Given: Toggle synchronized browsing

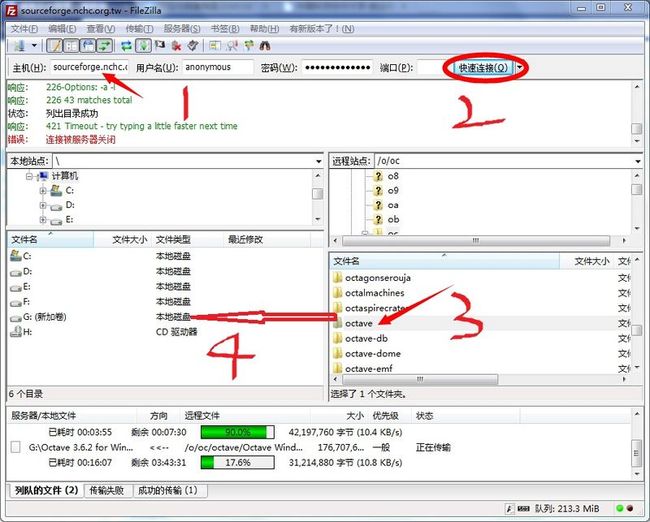Looking at the screenshot, I should pyautogui.click(x=249, y=46).
